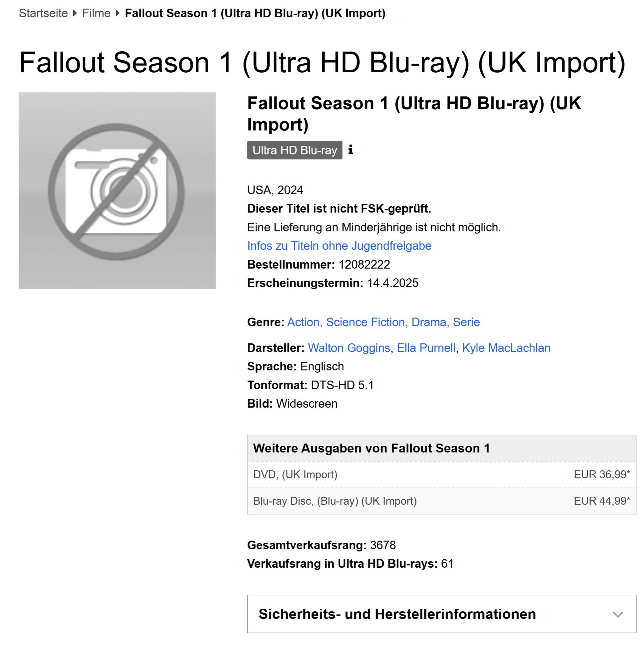Open the Drama genre link
644x651 pixels.
[428, 322]
